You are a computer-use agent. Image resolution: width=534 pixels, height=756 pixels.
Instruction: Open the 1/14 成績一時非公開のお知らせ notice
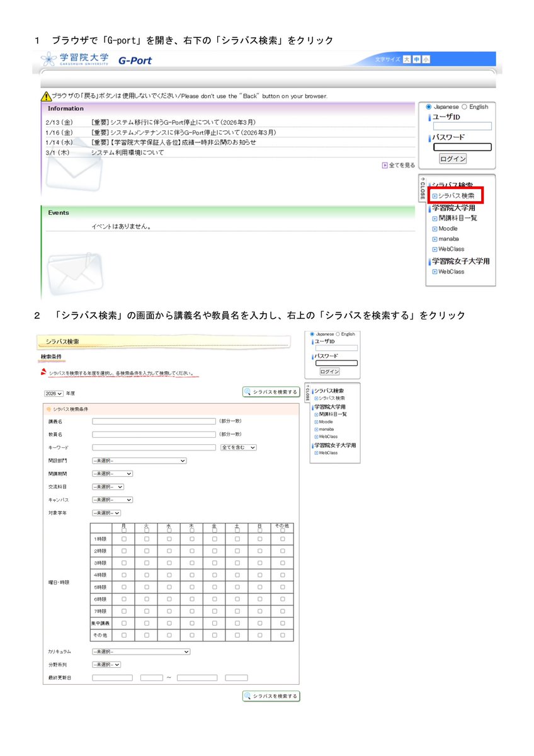pyautogui.click(x=173, y=142)
